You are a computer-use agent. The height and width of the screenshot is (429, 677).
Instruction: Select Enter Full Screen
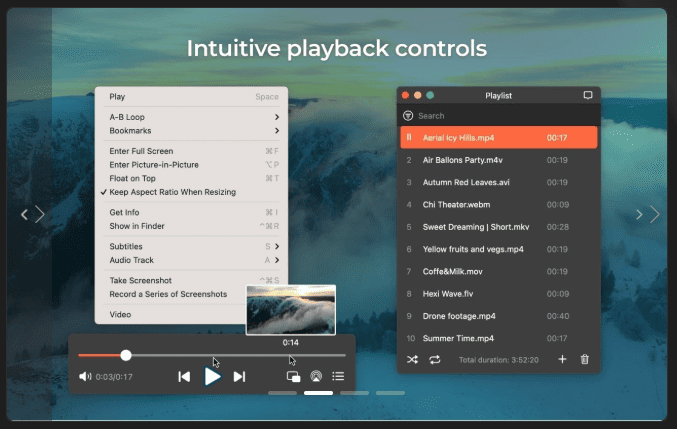[x=191, y=151]
